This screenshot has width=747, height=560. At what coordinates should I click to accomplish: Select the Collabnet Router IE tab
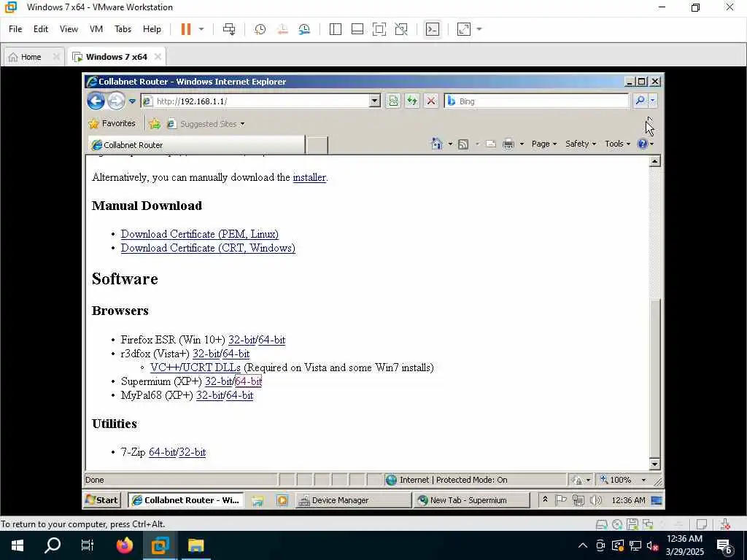click(196, 145)
